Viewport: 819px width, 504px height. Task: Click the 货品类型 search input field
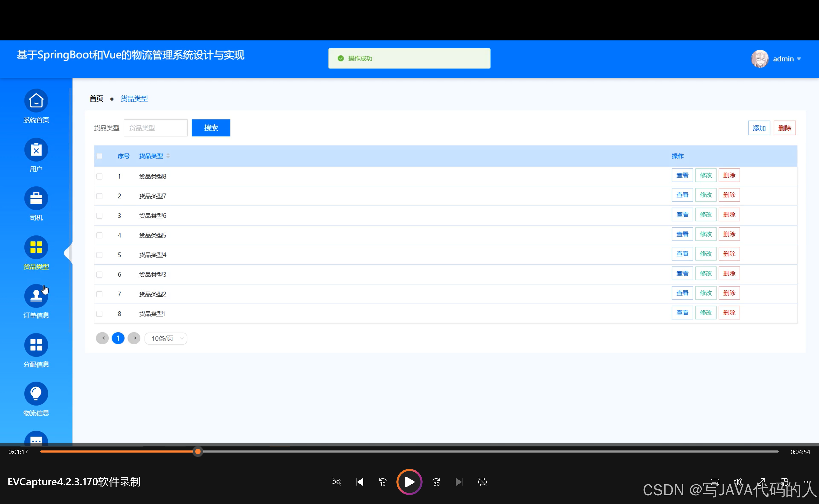pos(156,128)
